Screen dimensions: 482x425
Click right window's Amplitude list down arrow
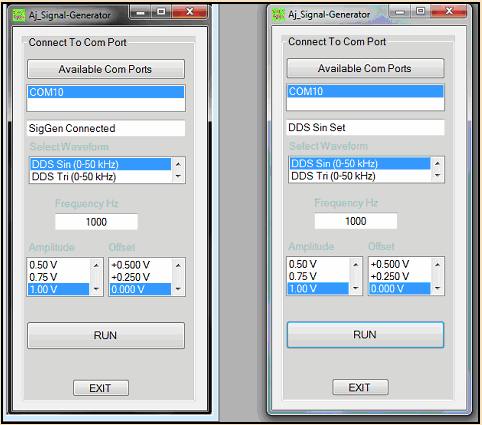356,288
